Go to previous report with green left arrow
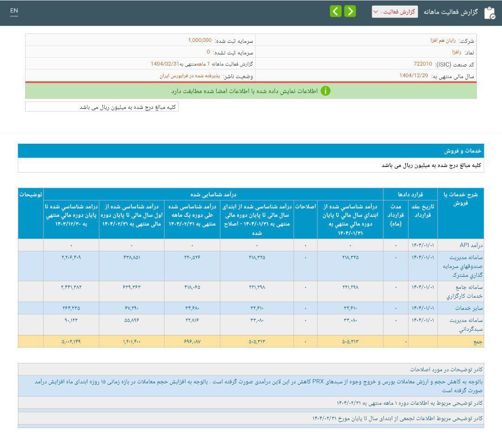 pyautogui.click(x=336, y=11)
